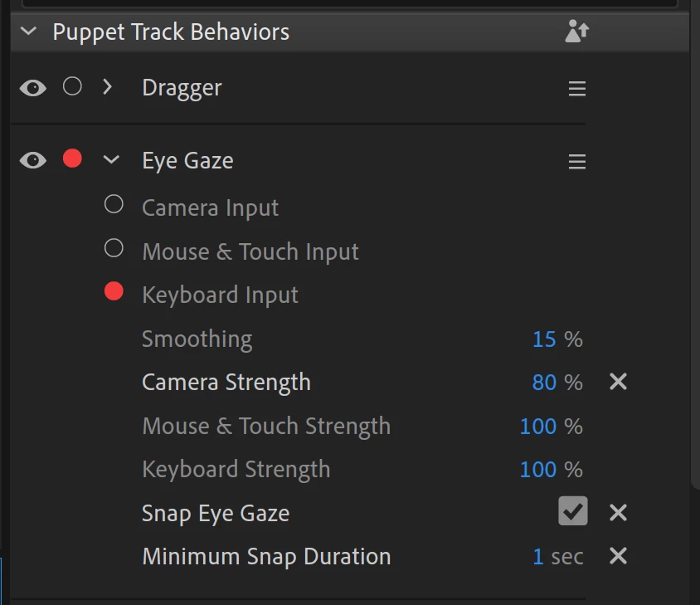This screenshot has width=700, height=605.
Task: Click the add behavior puppet icon
Action: coord(576,32)
